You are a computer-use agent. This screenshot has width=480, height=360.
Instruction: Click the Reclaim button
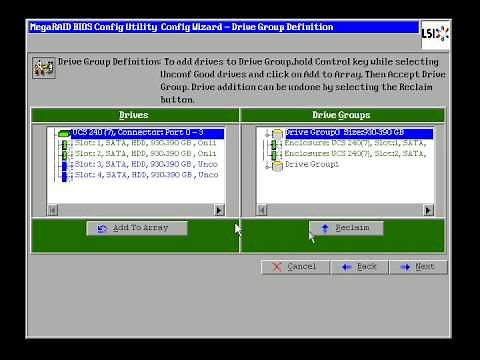coord(346,228)
